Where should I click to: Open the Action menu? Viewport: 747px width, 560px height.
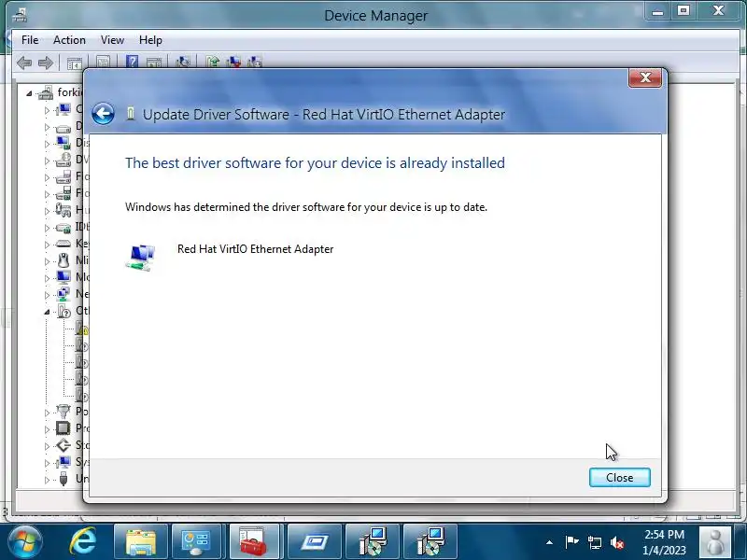[69, 40]
